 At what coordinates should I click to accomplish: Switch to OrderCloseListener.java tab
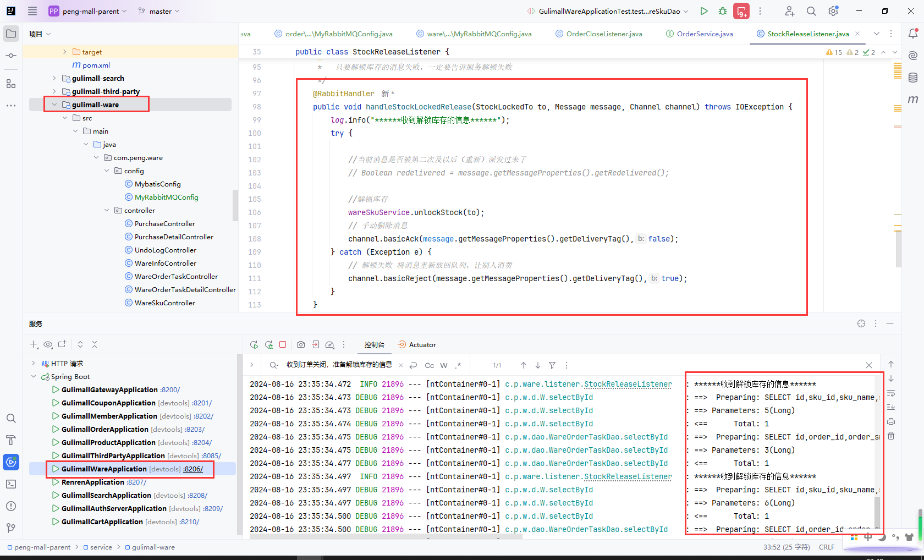pos(598,34)
